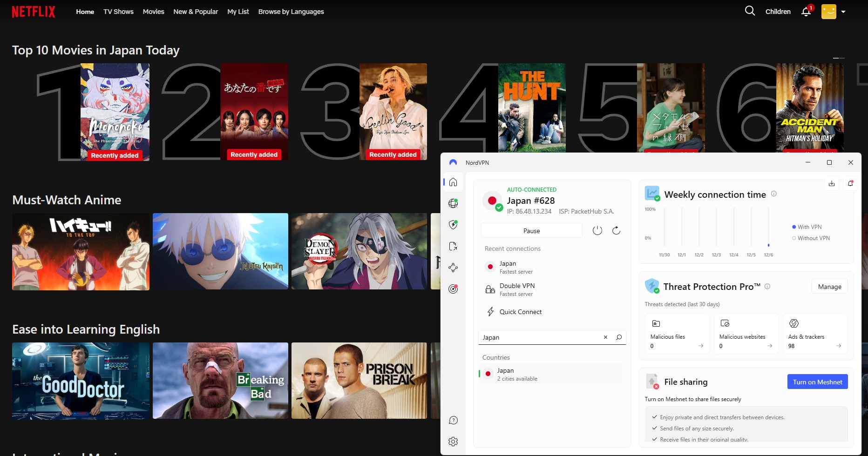Open Malicious files details arrow
This screenshot has width=868, height=456.
coord(701,346)
